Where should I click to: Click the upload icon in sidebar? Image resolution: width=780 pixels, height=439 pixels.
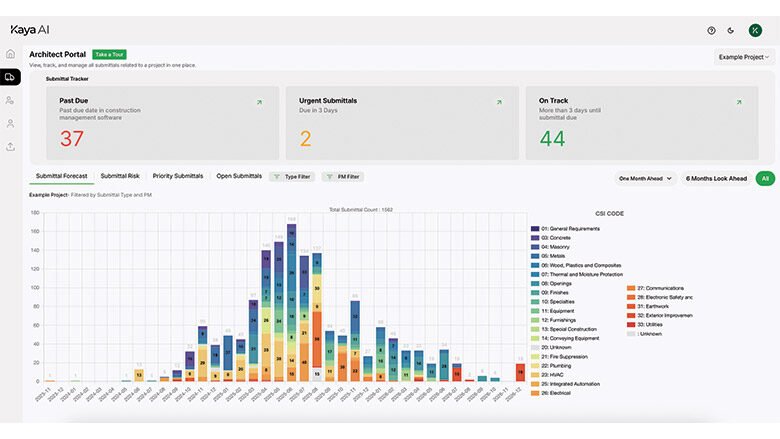11,146
